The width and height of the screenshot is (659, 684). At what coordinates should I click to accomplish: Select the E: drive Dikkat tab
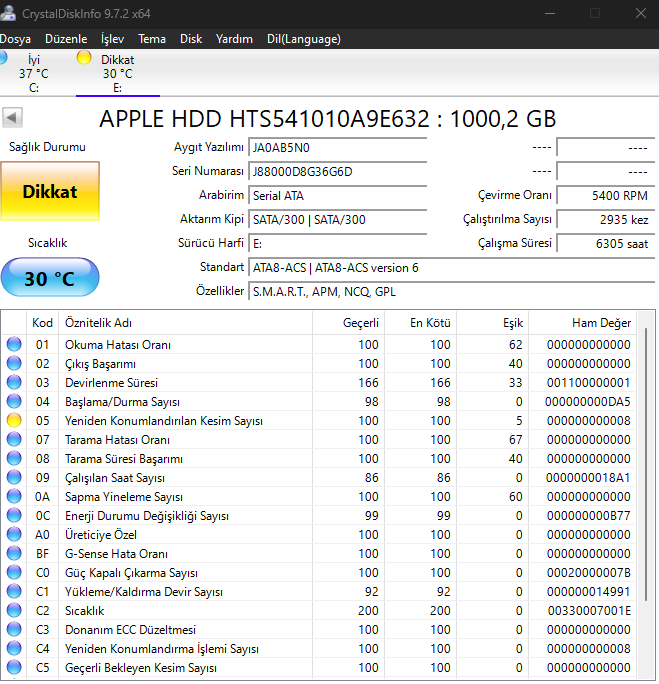pos(117,73)
